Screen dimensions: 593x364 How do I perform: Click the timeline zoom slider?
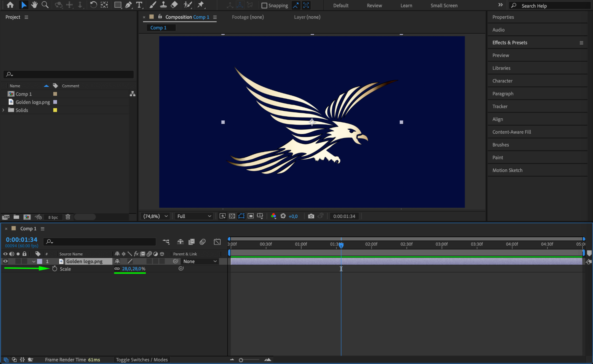(241, 360)
